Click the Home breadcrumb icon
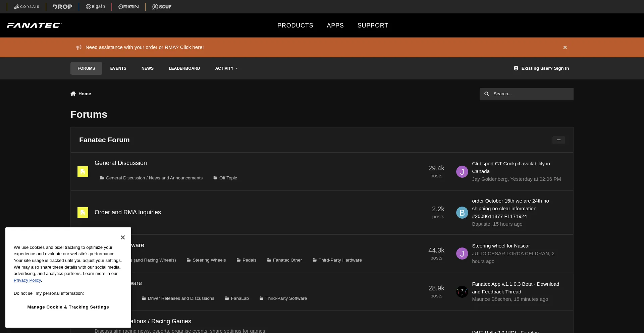The width and height of the screenshot is (644, 333). (73, 94)
